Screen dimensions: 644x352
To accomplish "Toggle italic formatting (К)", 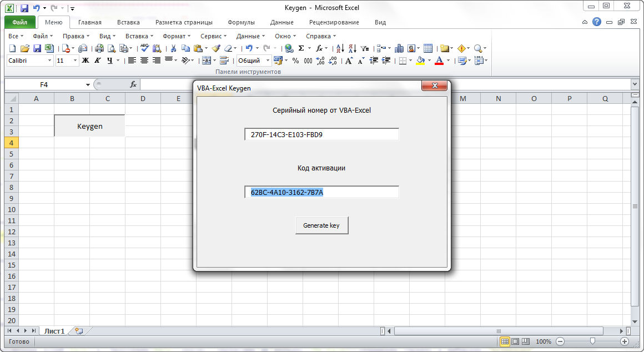I will 98,61.
